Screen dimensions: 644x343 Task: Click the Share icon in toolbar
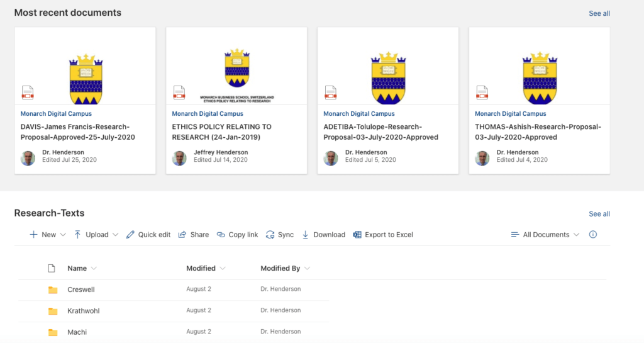182,235
